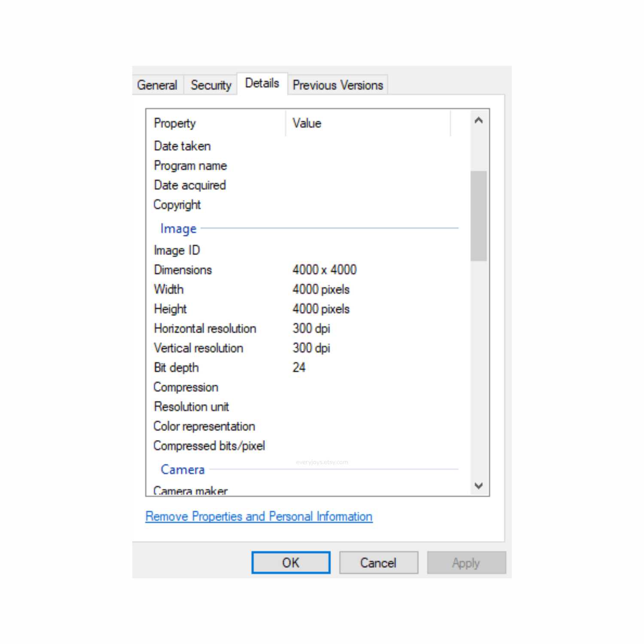The image size is (644, 644).
Task: Select the Bit depth label
Action: point(176,368)
